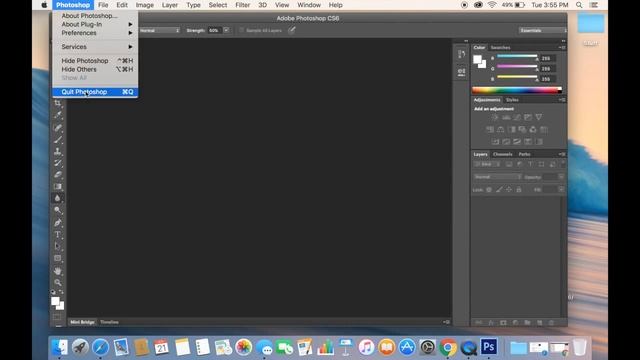The width and height of the screenshot is (640, 360).
Task: Add an Invert adjustment
Action: 495,142
